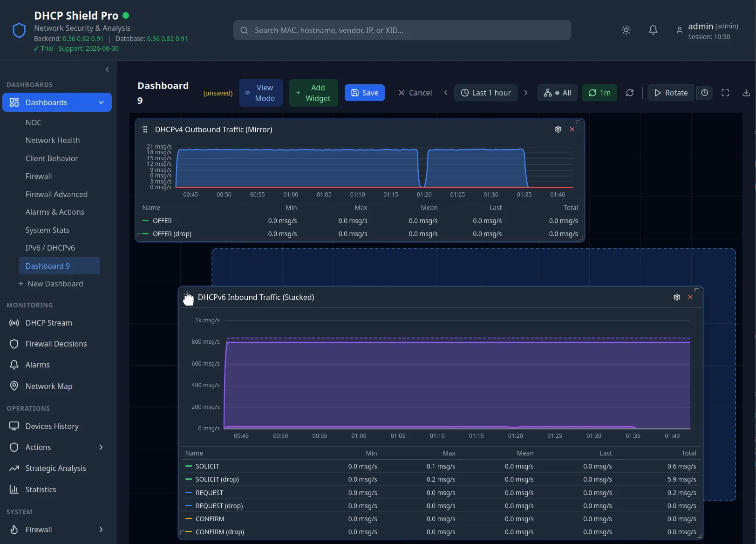The width and height of the screenshot is (756, 544).
Task: Toggle REQUEST (drop) series visibility
Action: coord(219,506)
